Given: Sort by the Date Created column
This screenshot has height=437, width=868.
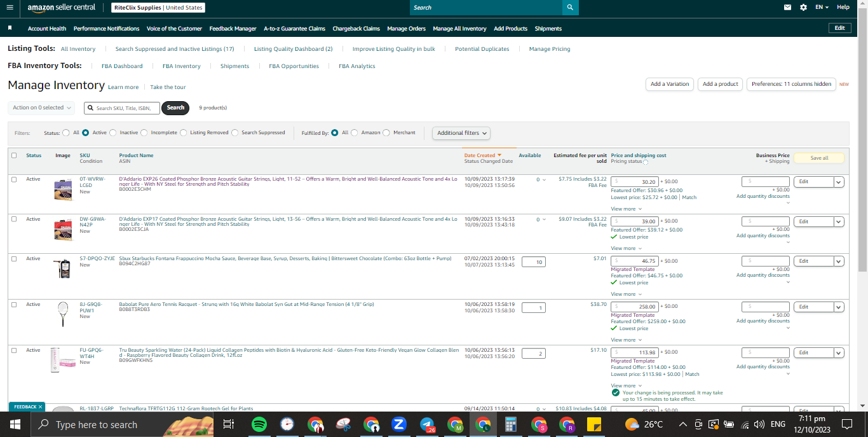Looking at the screenshot, I should click(x=482, y=155).
